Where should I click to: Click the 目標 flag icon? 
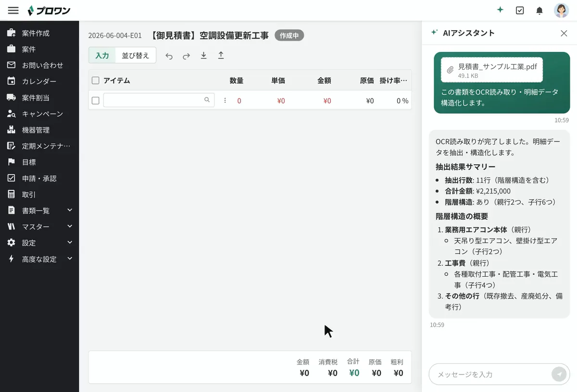point(12,162)
